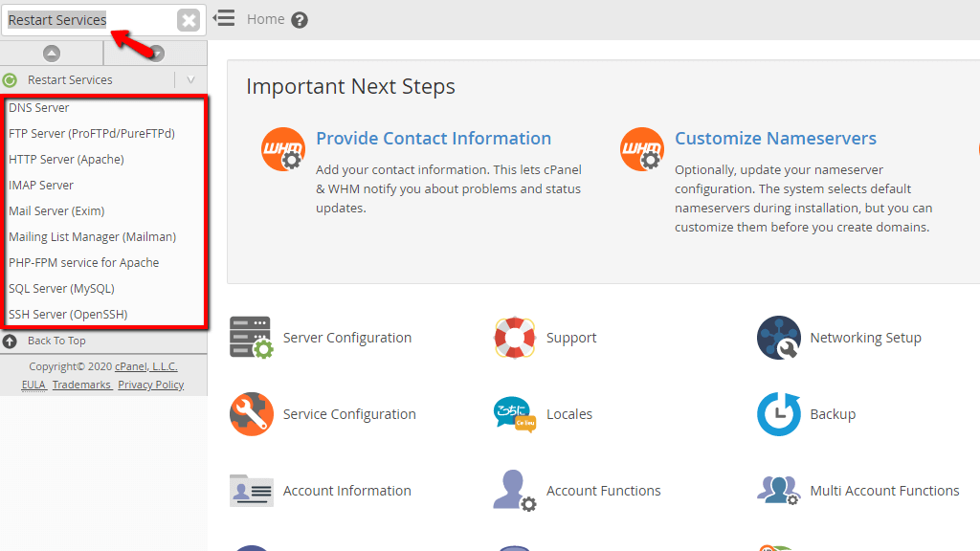
Task: Open Provide Contact Information link
Action: tap(434, 138)
